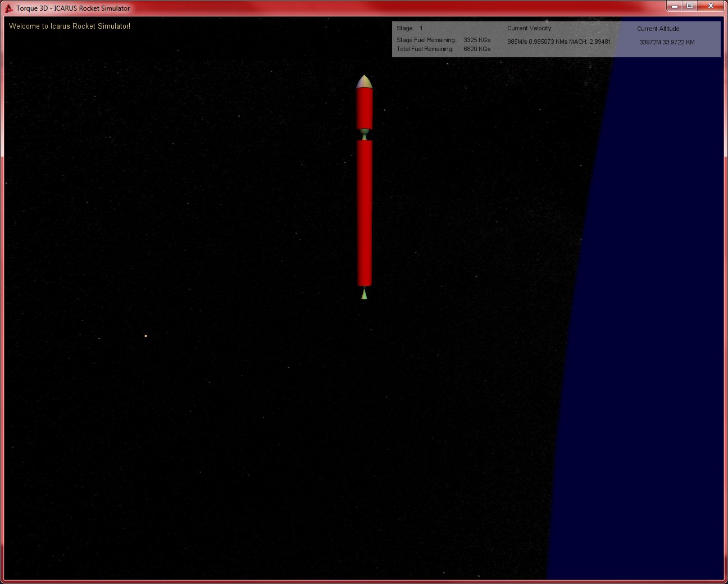
Task: Click the rocket's long lower red stage
Action: (x=365, y=213)
